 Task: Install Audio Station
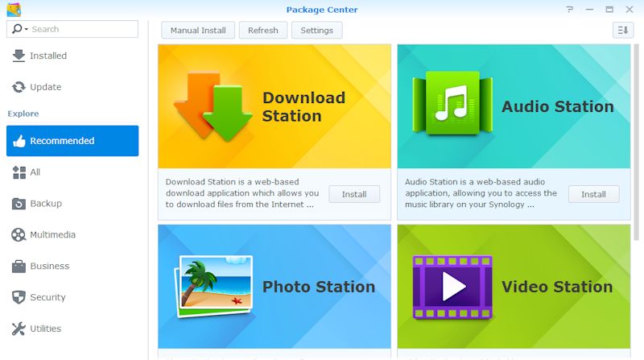(x=593, y=194)
